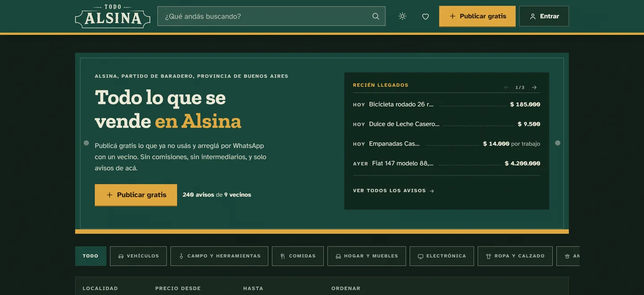Select the Todo category tab
The height and width of the screenshot is (295, 644).
click(x=91, y=256)
